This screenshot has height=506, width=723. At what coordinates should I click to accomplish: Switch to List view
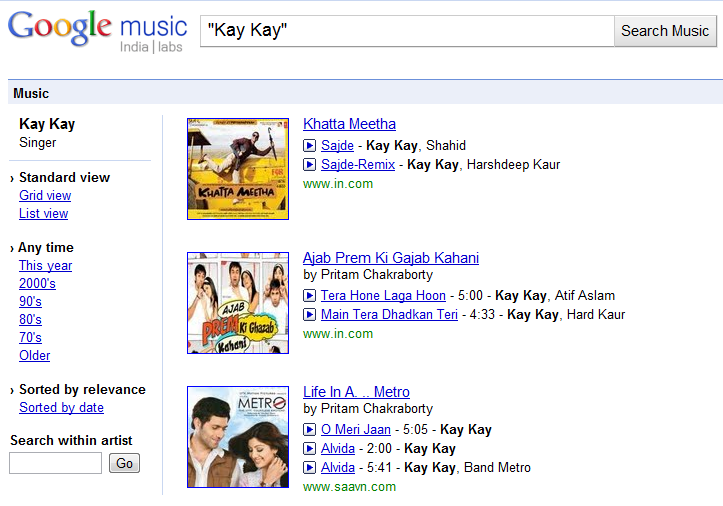[43, 213]
